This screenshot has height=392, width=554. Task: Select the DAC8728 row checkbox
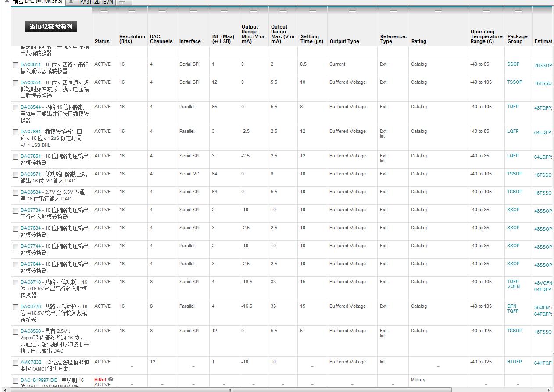tap(16, 307)
